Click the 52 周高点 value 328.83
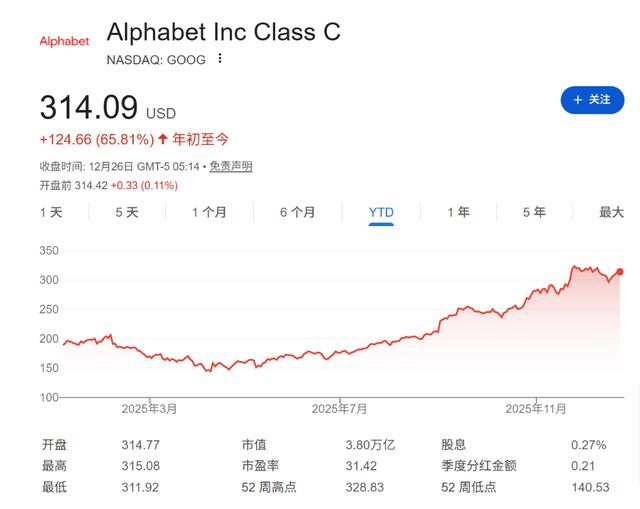This screenshot has width=640, height=509. tap(364, 487)
